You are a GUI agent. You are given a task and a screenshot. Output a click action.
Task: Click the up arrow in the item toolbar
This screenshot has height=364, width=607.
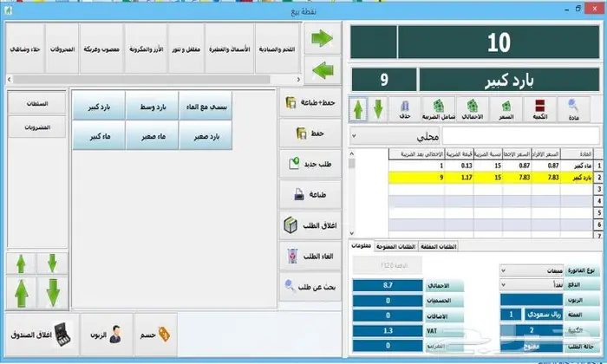358,109
